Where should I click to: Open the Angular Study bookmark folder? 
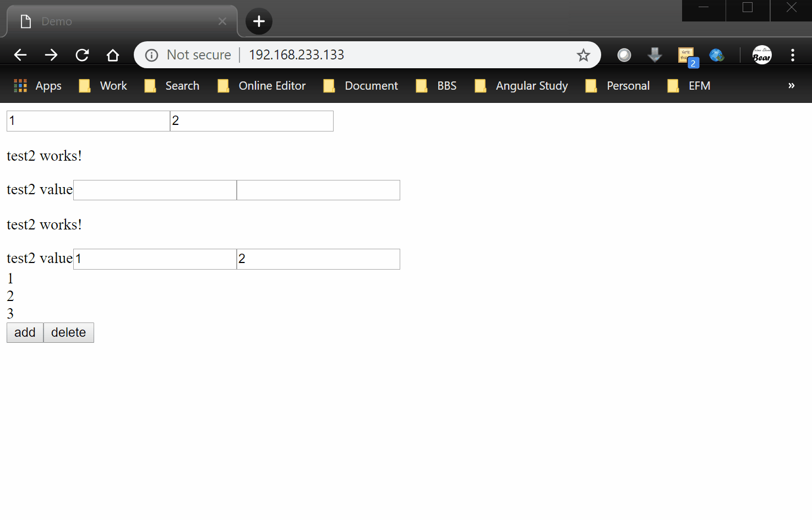pos(521,86)
